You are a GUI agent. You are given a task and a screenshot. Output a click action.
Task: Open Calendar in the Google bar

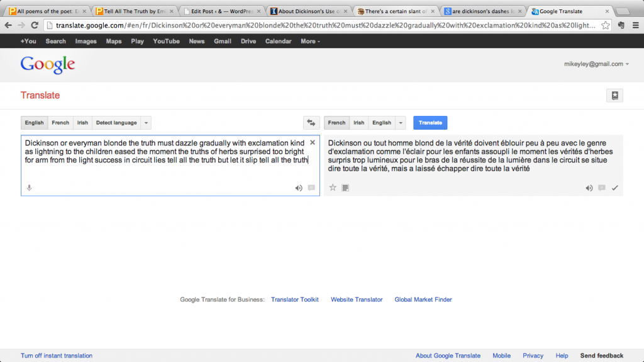[278, 41]
